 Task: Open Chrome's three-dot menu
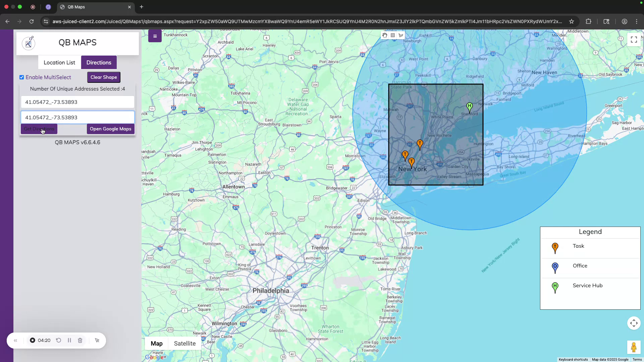[637, 21]
